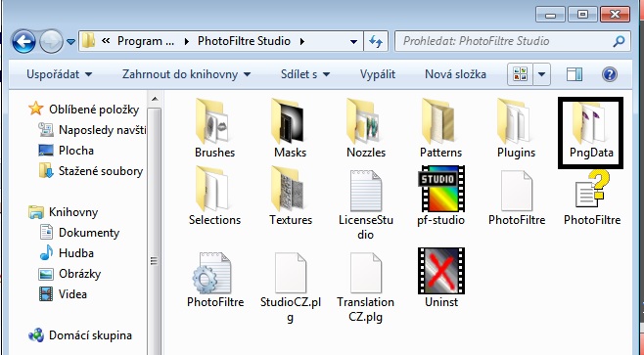Open the Plugins folder
644x355 pixels.
(516, 128)
